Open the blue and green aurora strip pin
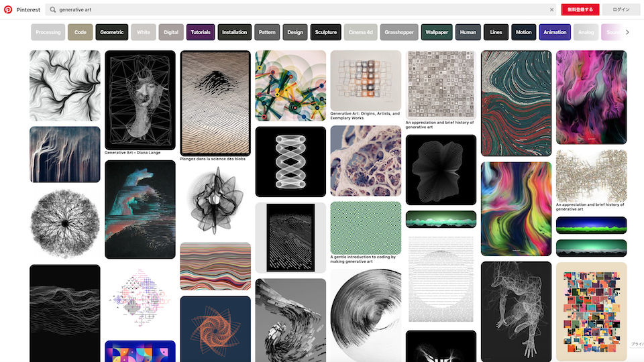 [x=592, y=225]
